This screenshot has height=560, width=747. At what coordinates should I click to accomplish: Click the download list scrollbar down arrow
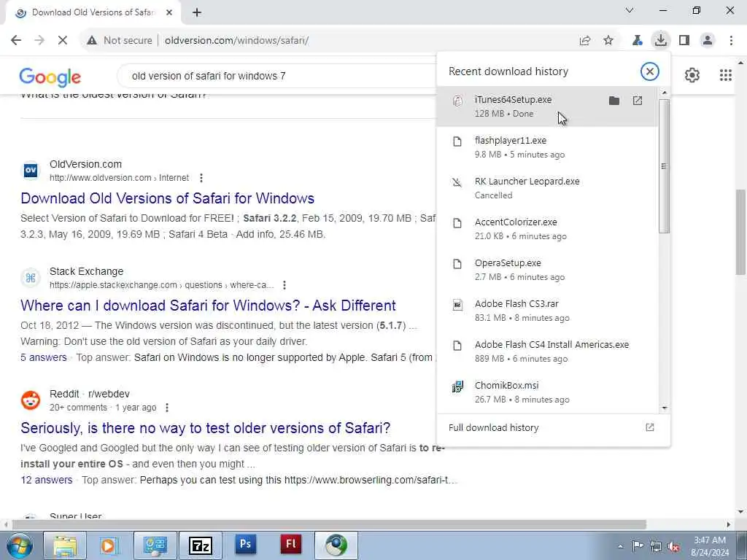point(665,408)
